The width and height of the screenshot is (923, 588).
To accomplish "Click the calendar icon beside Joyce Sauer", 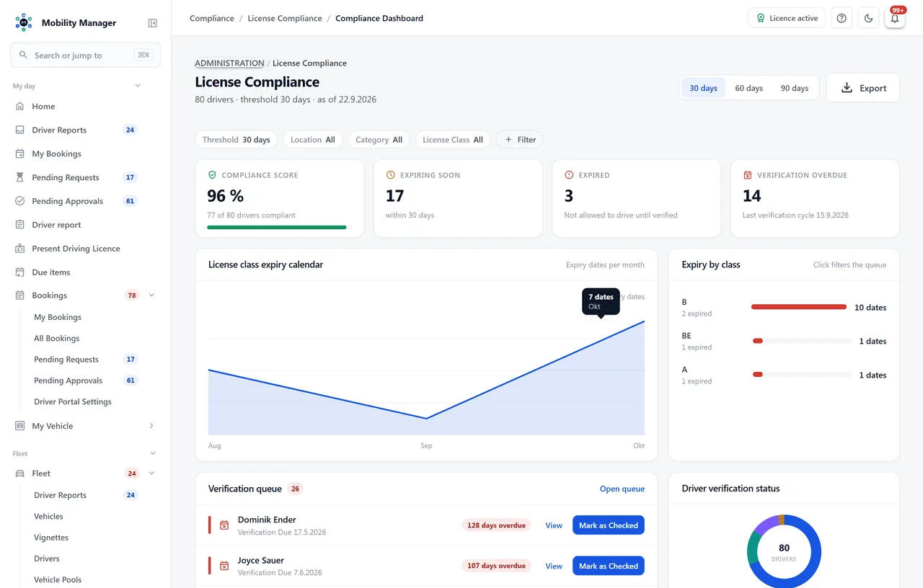I will (224, 566).
